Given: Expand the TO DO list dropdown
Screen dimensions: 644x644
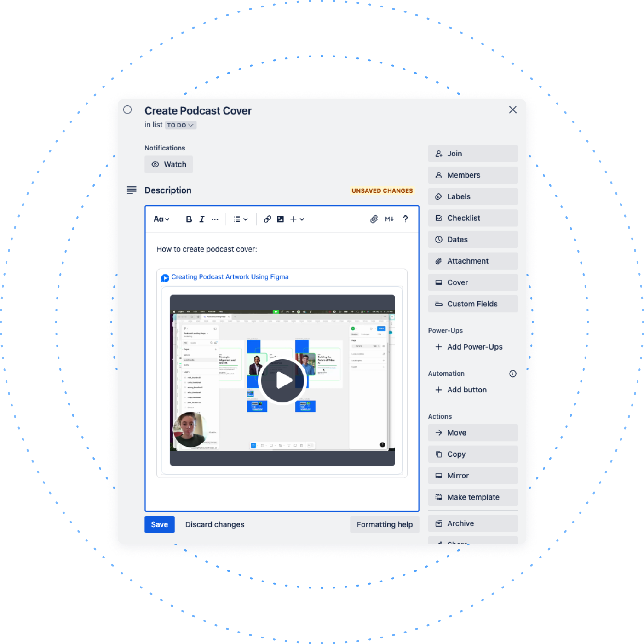Looking at the screenshot, I should coord(180,125).
